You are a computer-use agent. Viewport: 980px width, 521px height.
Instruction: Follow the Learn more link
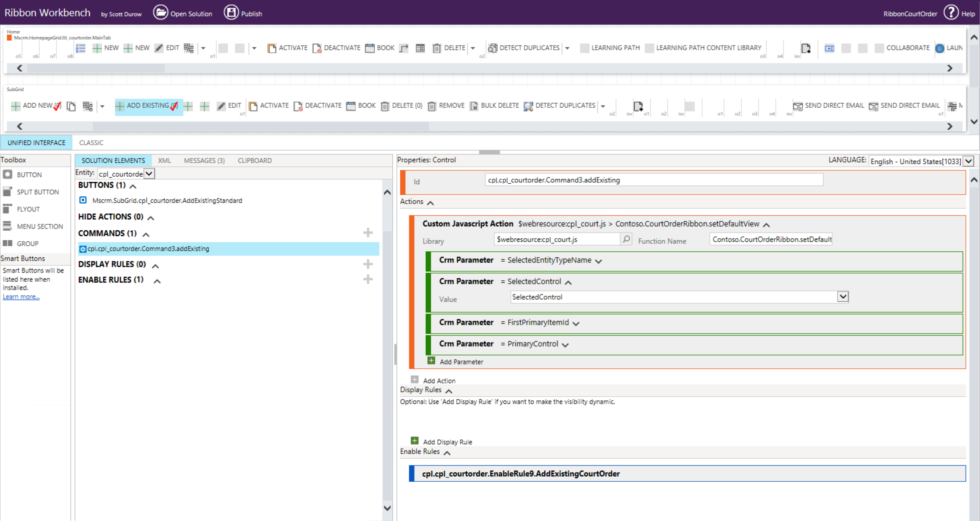pyautogui.click(x=21, y=297)
